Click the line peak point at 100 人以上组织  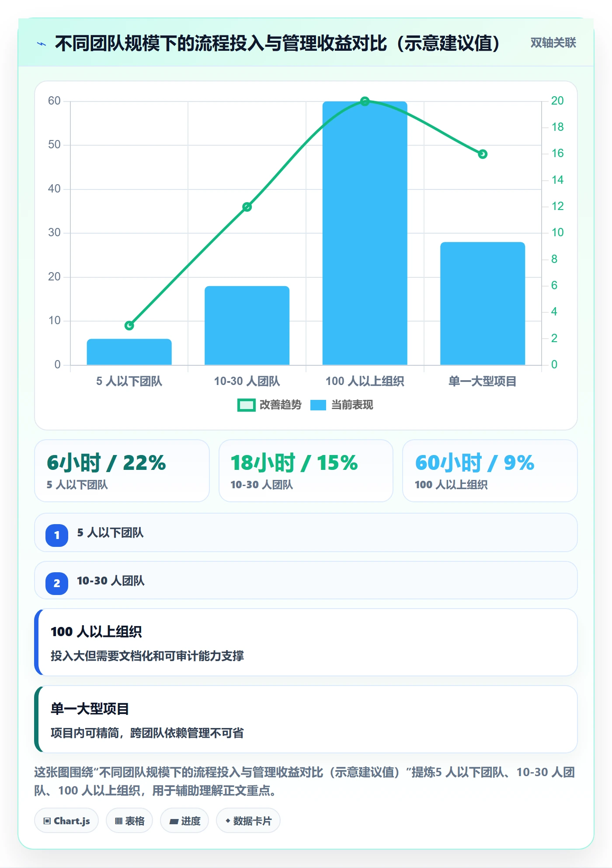coord(365,101)
